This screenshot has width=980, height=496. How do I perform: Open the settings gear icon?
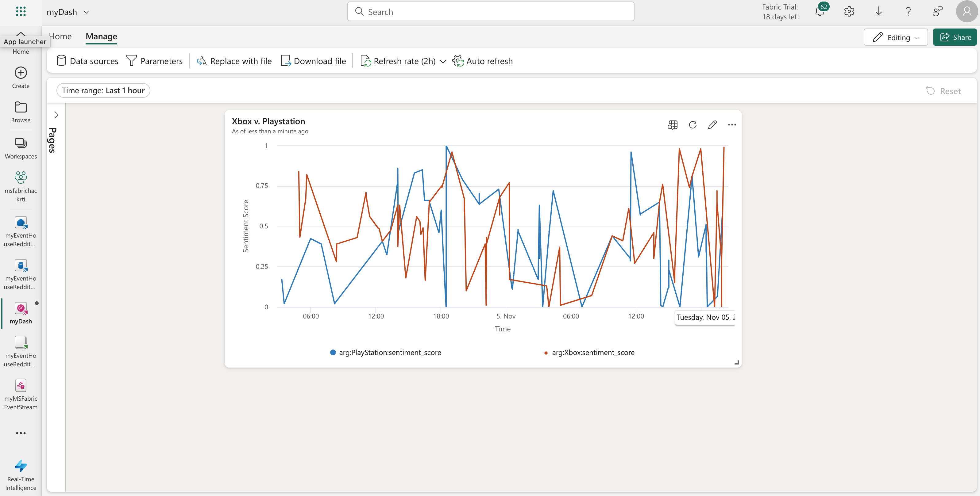click(x=849, y=12)
